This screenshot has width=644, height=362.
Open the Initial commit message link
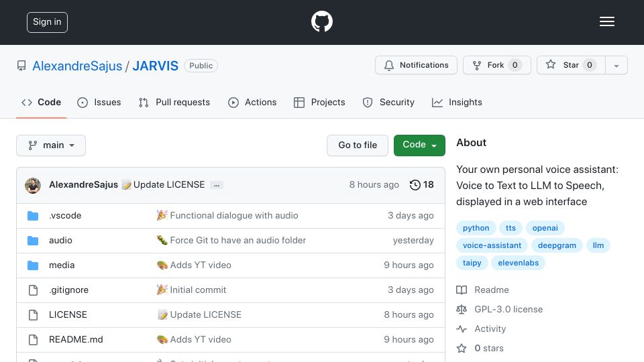[198, 290]
